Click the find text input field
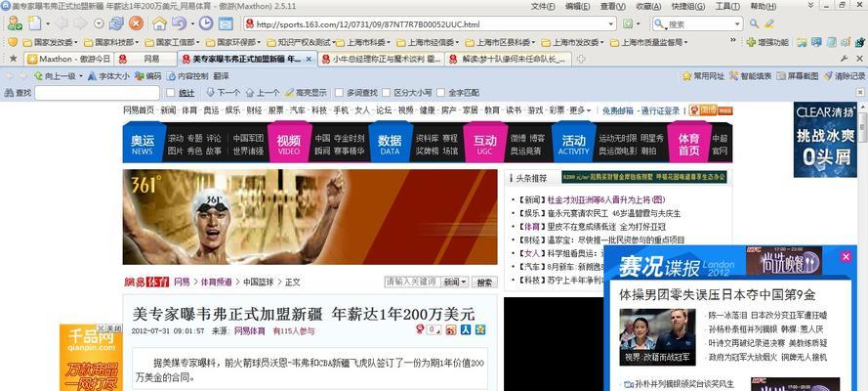 (97, 93)
